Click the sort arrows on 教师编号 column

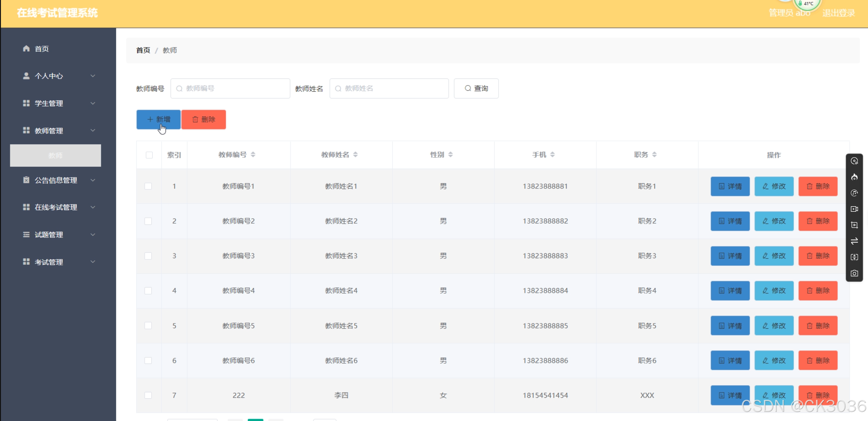pyautogui.click(x=253, y=155)
